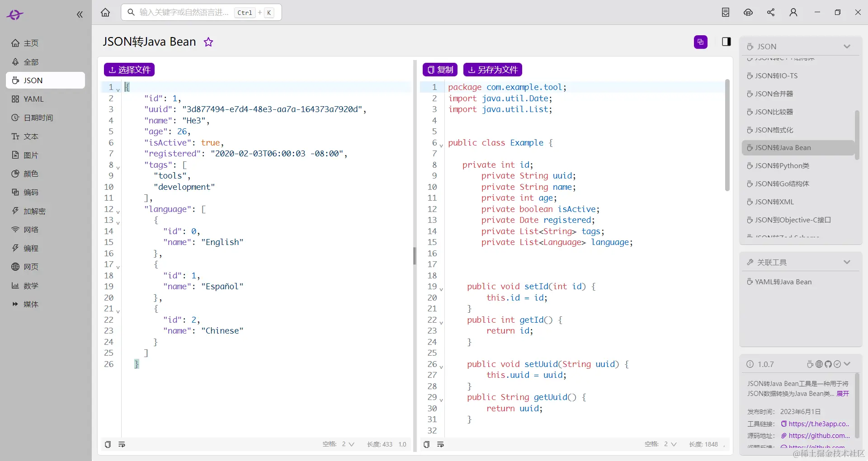
Task: Click the share icon in the top bar
Action: pos(771,12)
